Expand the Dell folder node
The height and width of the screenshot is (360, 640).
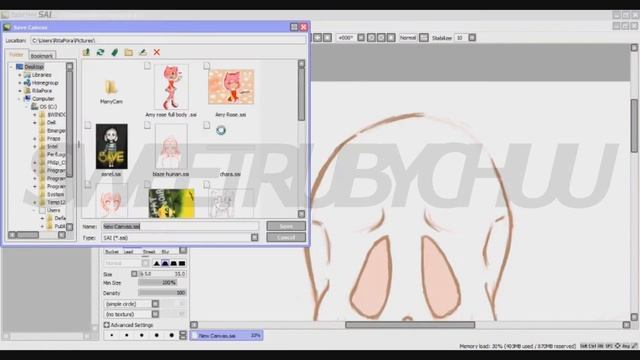(x=35, y=122)
